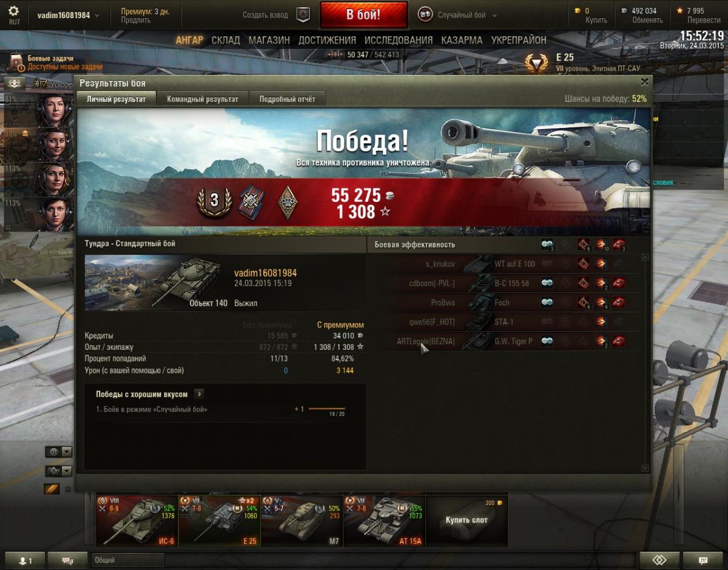728x570 pixels.
Task: Click the total damage icon showing 10
Action: pyautogui.click(x=601, y=244)
